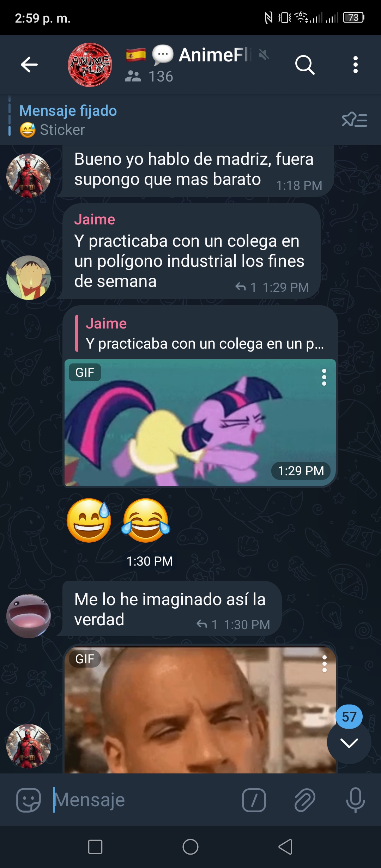Focus the Mensaje text input field
Screen dimensions: 381x868
point(145,800)
